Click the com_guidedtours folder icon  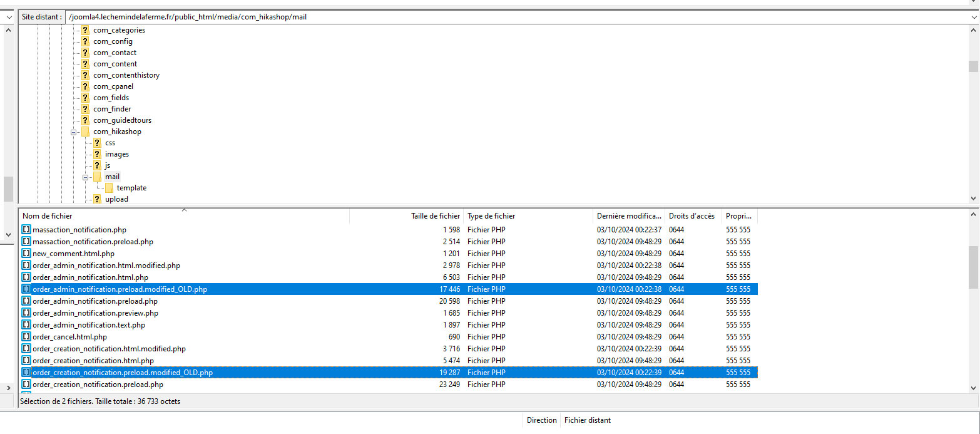point(85,120)
